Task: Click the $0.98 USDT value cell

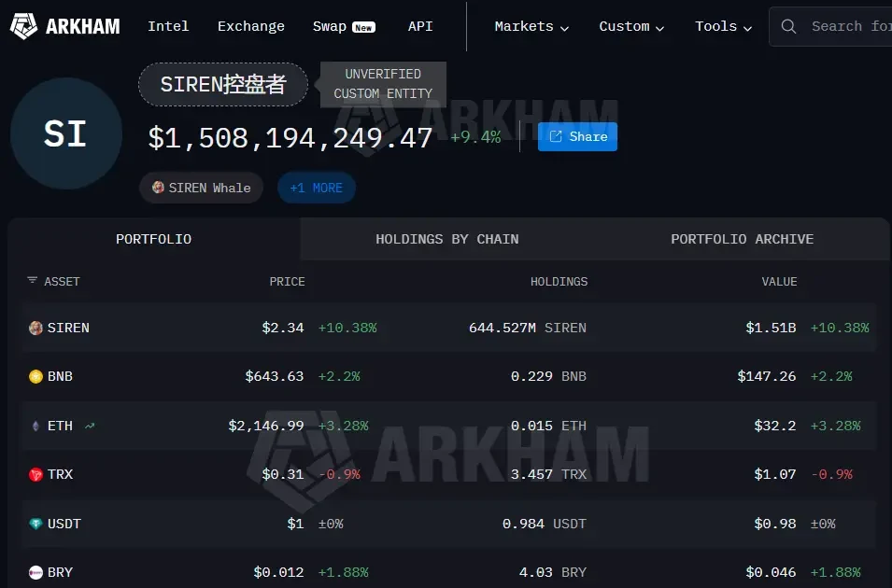Action: tap(775, 524)
